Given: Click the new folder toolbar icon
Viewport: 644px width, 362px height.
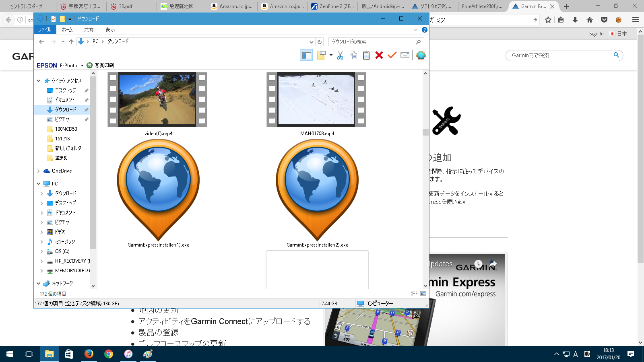Looking at the screenshot, I should [321, 56].
